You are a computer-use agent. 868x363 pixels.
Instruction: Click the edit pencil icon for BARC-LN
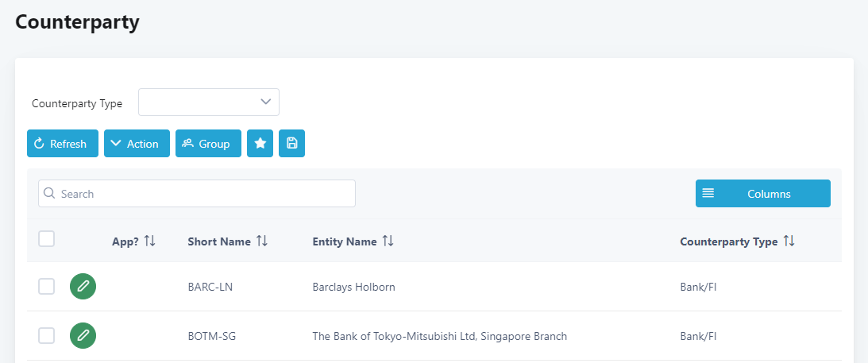tap(83, 287)
